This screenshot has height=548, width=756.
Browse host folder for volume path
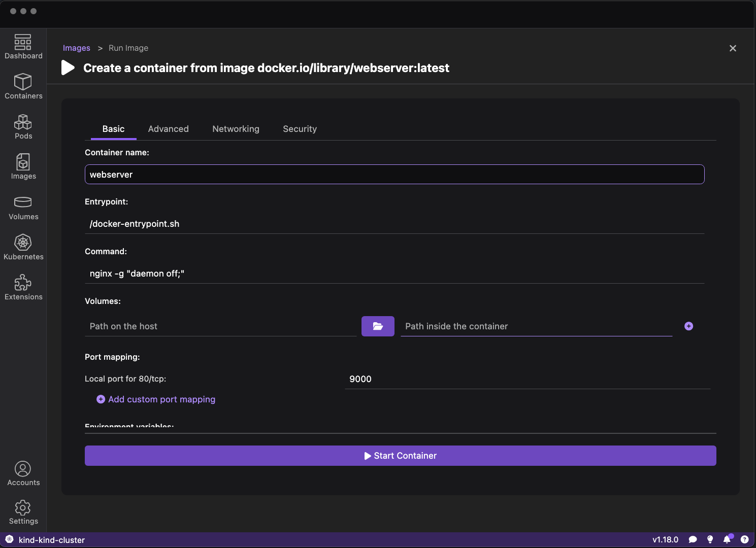pyautogui.click(x=378, y=326)
